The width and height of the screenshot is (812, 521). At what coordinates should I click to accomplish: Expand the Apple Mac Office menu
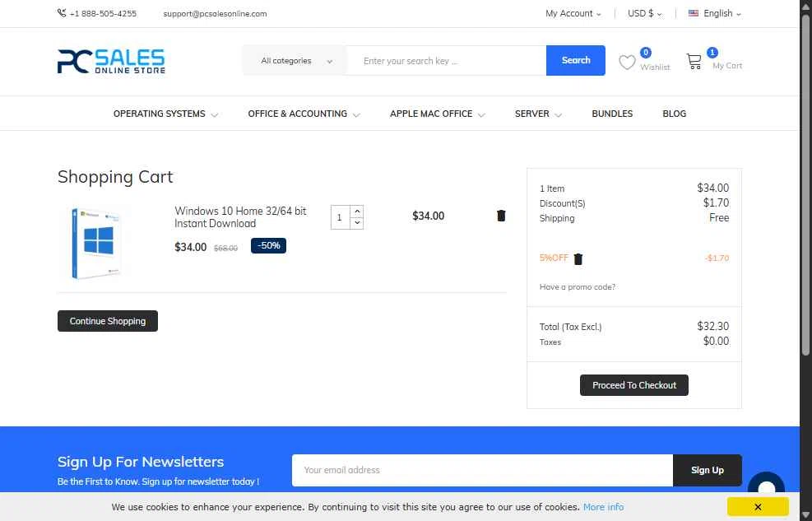pos(437,114)
